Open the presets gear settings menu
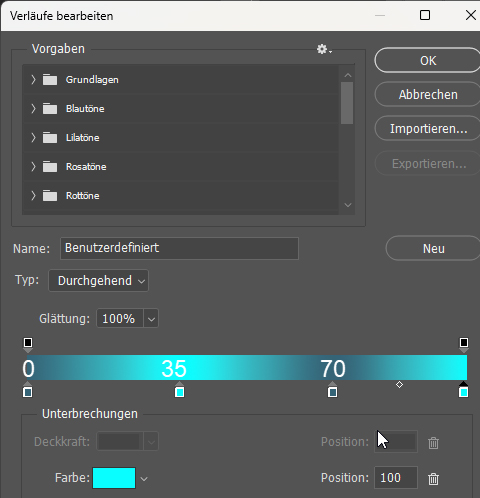 tap(324, 49)
